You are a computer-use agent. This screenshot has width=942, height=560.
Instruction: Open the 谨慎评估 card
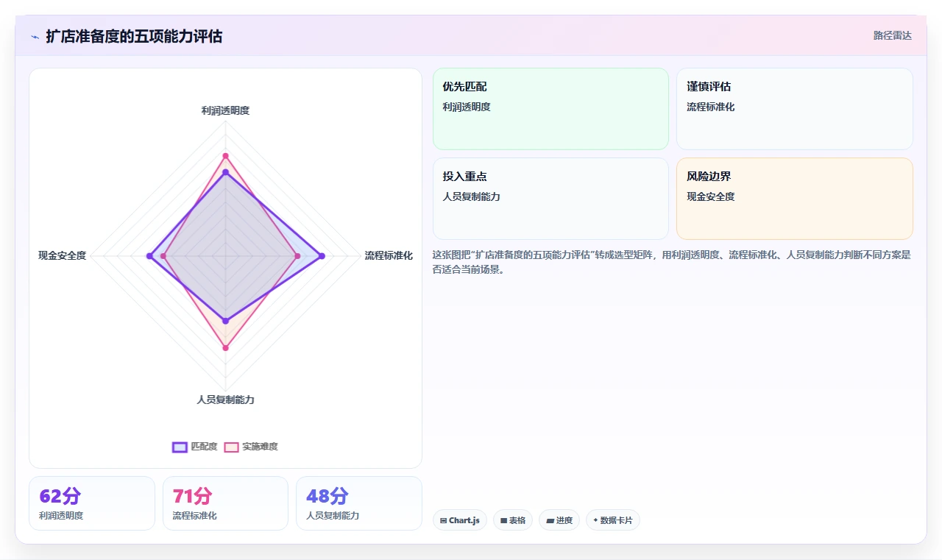795,109
